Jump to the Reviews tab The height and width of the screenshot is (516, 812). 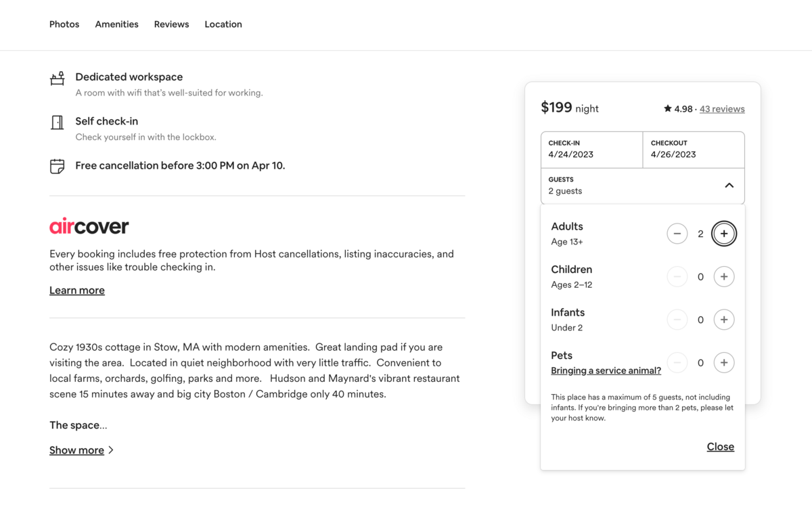171,24
